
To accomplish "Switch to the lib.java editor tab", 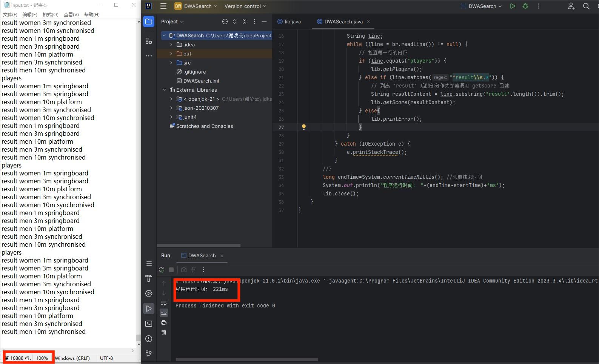I will [289, 22].
